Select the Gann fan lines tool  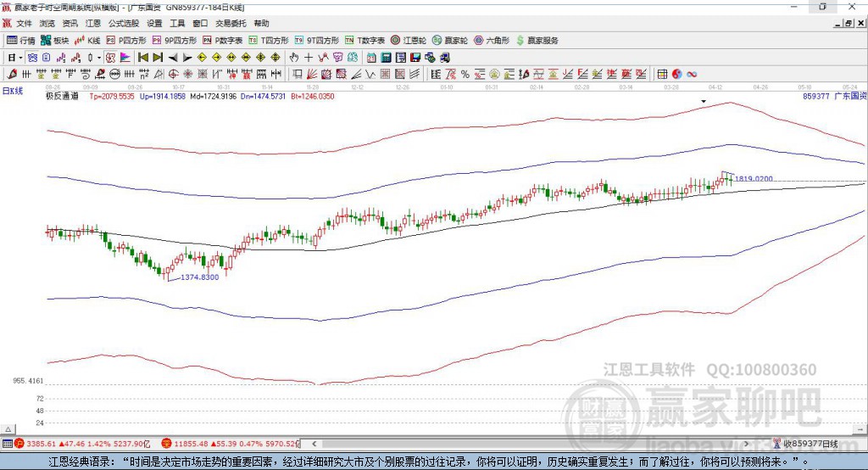tap(312, 74)
